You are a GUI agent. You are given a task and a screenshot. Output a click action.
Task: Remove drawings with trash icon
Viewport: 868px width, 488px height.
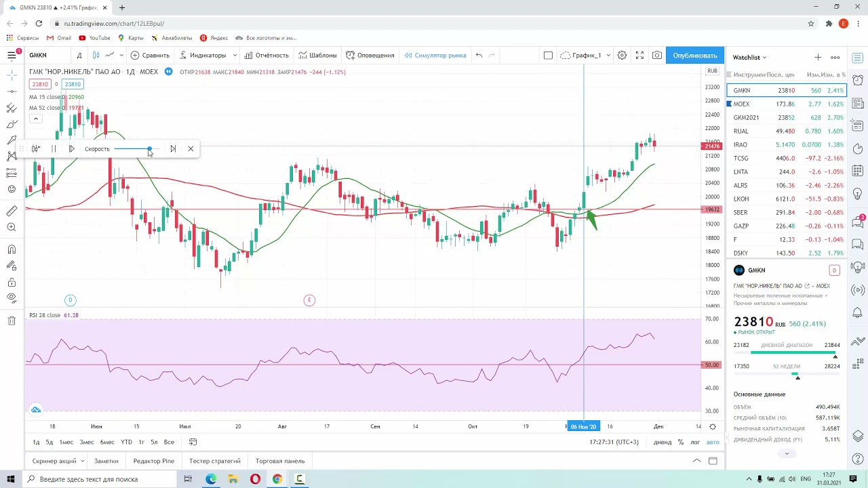[12, 321]
